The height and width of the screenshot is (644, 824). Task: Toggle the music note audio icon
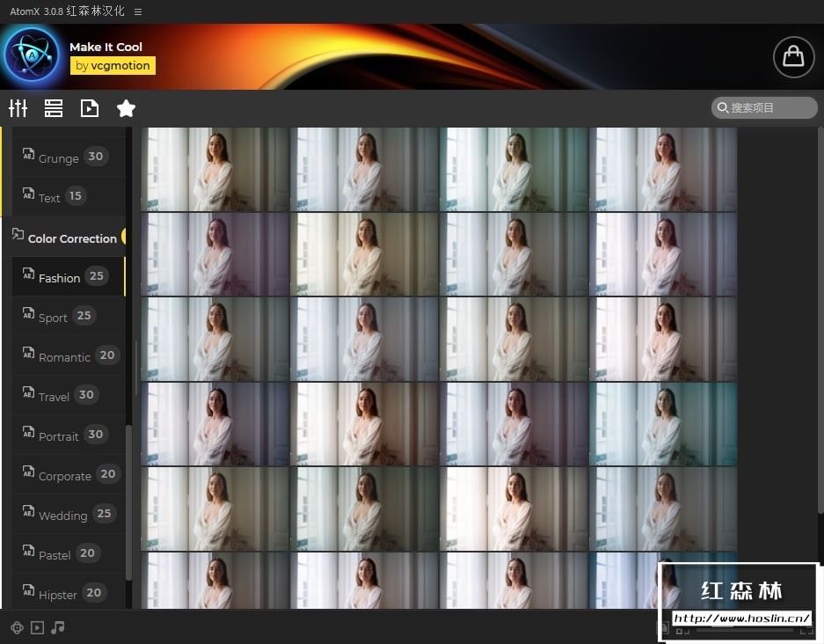[58, 627]
